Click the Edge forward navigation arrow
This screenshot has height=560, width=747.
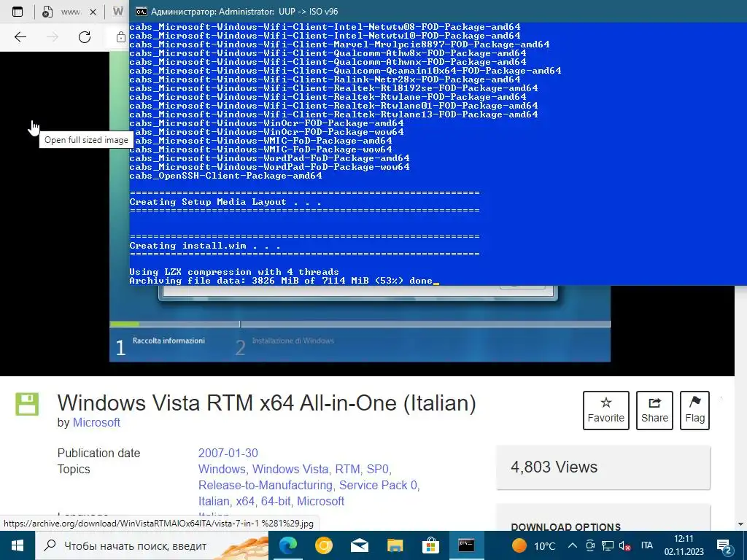[53, 37]
